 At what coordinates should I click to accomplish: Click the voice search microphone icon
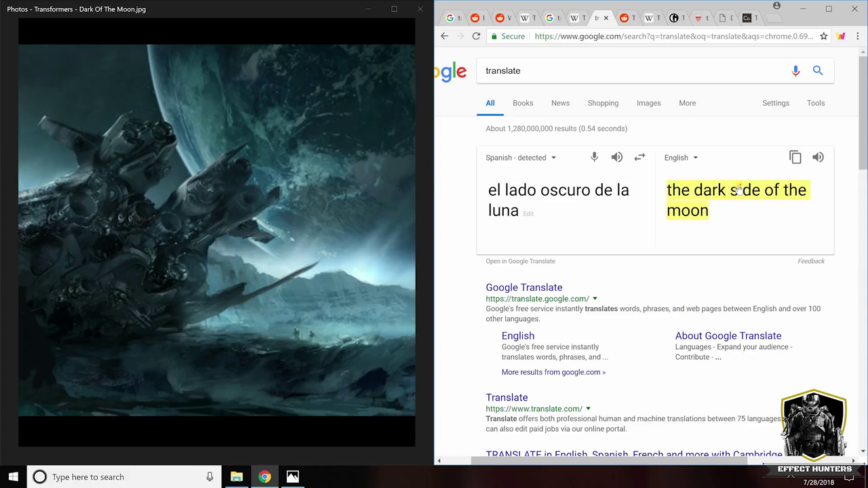tap(795, 71)
